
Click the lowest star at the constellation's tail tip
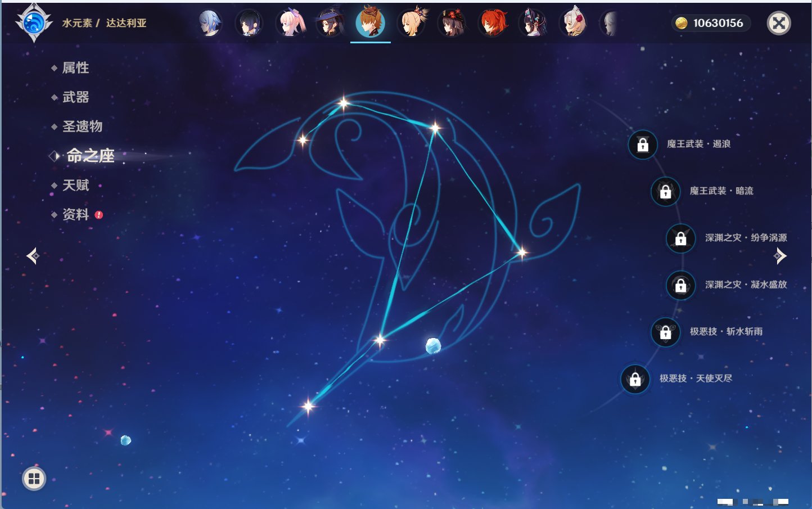click(x=308, y=406)
